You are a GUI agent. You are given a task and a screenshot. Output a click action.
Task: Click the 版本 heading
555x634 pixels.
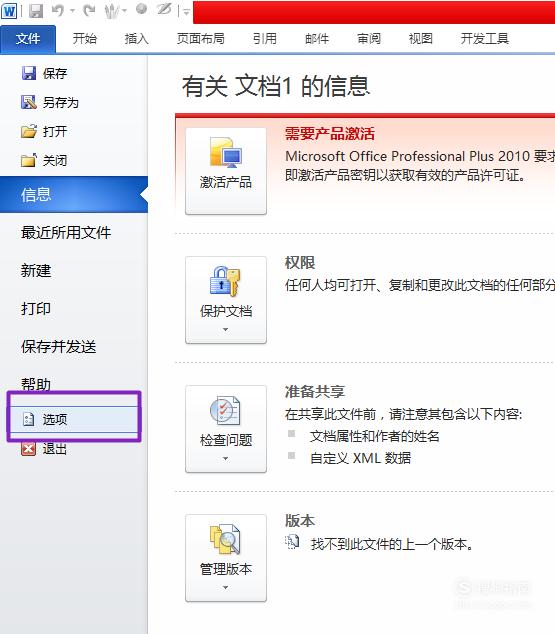300,521
